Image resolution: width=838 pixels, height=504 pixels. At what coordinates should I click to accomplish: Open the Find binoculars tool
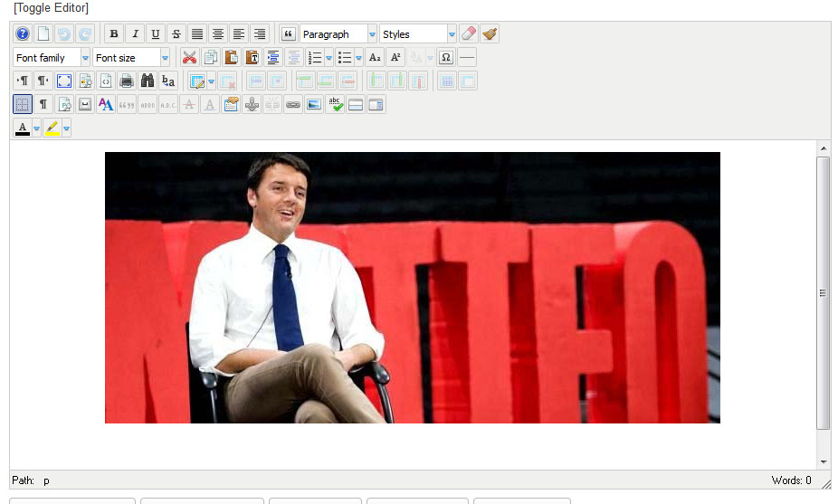coord(148,81)
